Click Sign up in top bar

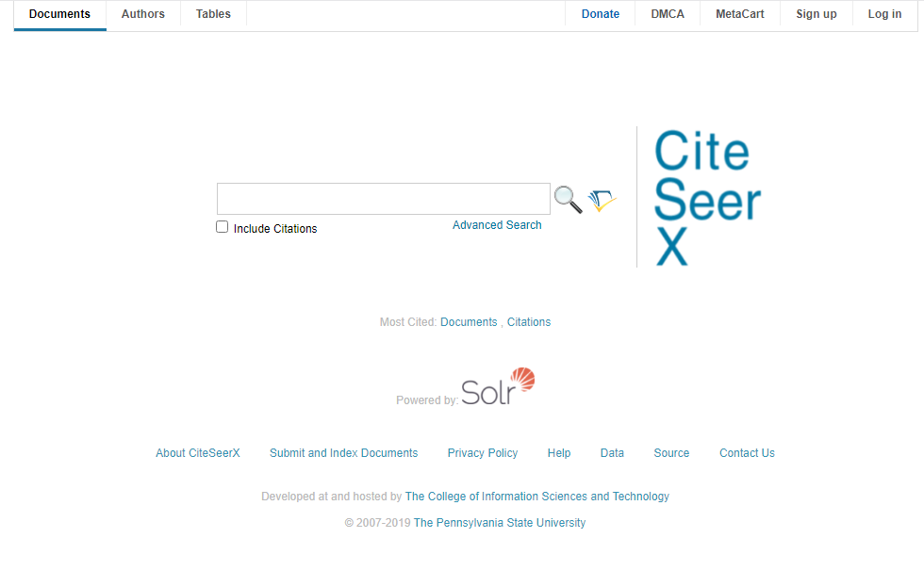[x=817, y=14]
